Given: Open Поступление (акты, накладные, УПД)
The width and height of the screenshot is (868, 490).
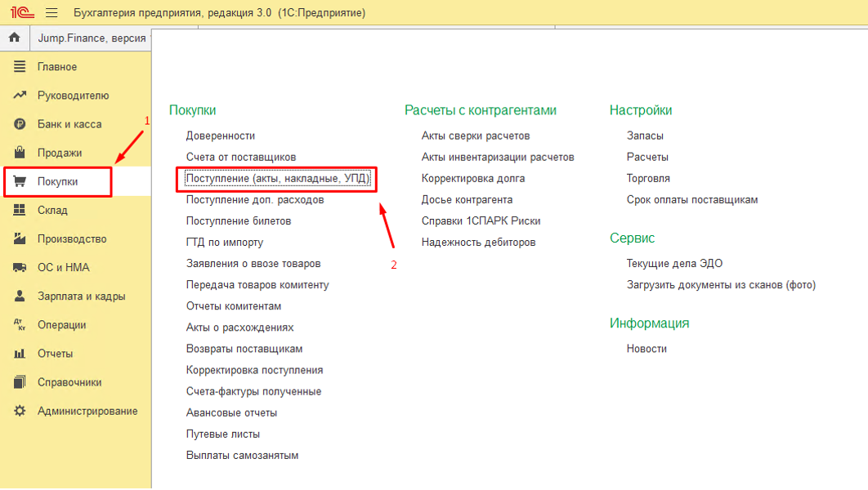Looking at the screenshot, I should [x=277, y=178].
